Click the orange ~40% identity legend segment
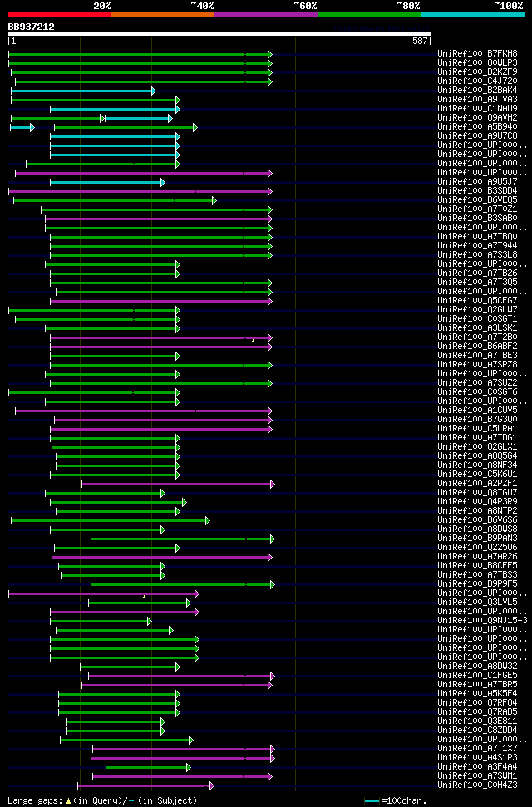 (x=163, y=15)
